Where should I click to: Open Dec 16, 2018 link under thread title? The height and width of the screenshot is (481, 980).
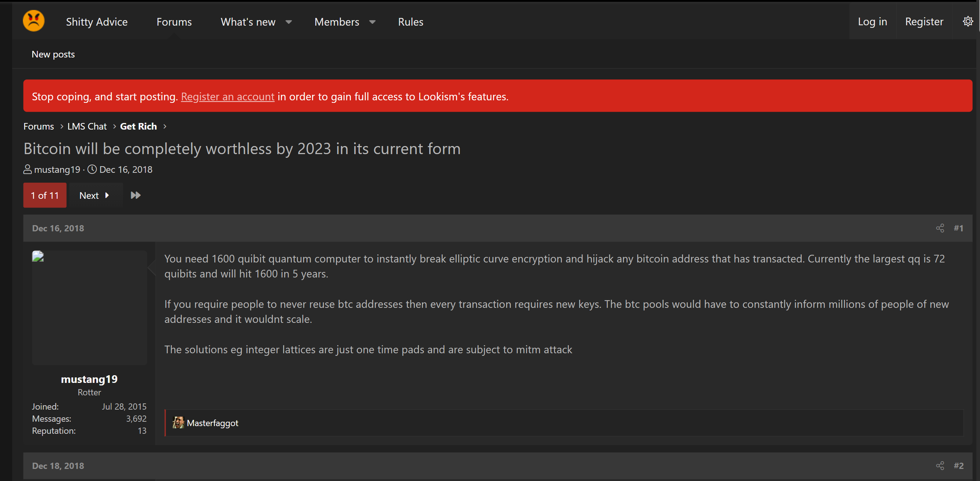126,169
